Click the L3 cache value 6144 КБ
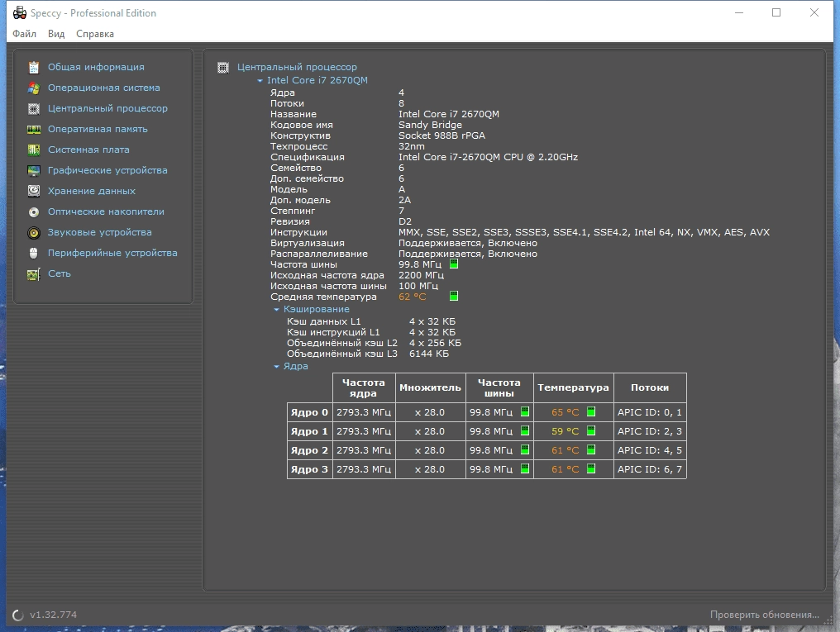 coord(429,354)
